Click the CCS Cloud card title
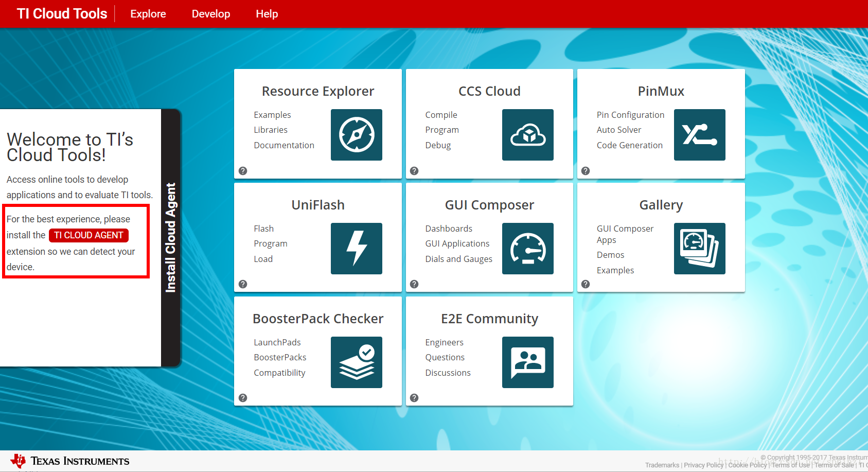Image resolution: width=868 pixels, height=472 pixels. pos(489,91)
